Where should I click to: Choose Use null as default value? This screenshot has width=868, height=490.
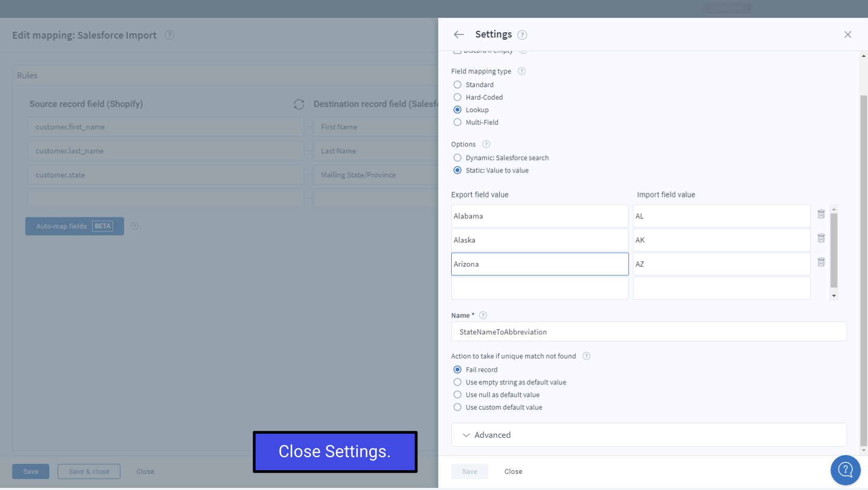457,395
